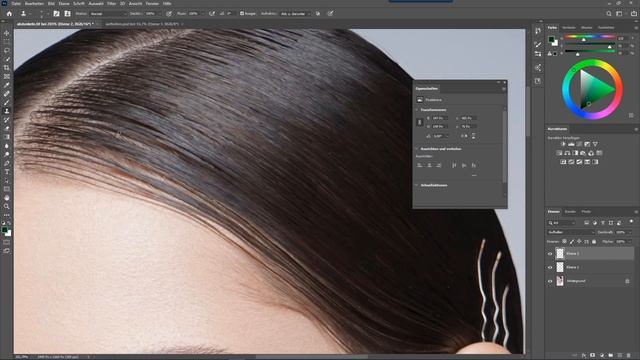
Task: Hide the Hintergrund layer
Action: (x=550, y=281)
